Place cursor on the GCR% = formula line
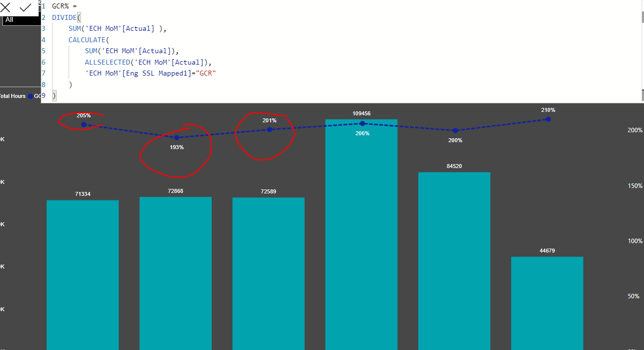Image resolution: width=644 pixels, height=350 pixels. tap(64, 6)
